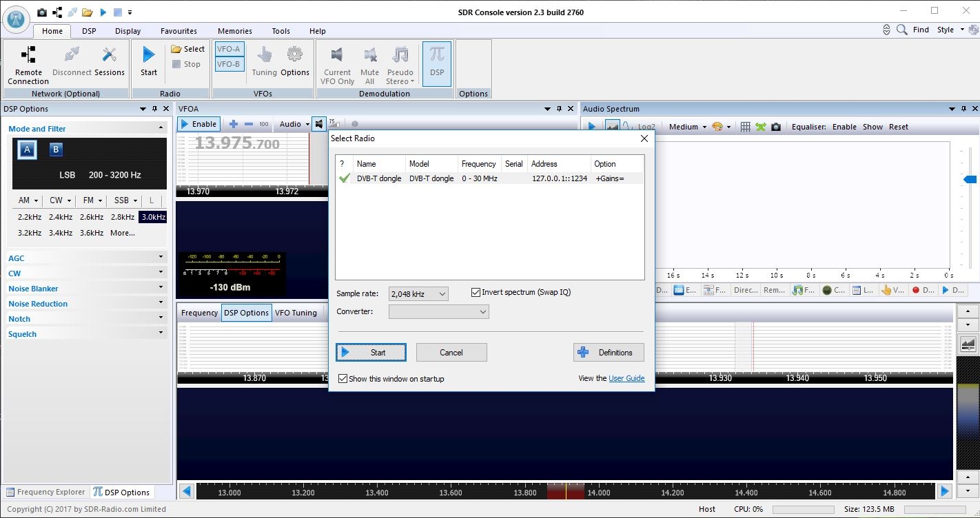Open Remote Connection in the Network group

point(28,65)
